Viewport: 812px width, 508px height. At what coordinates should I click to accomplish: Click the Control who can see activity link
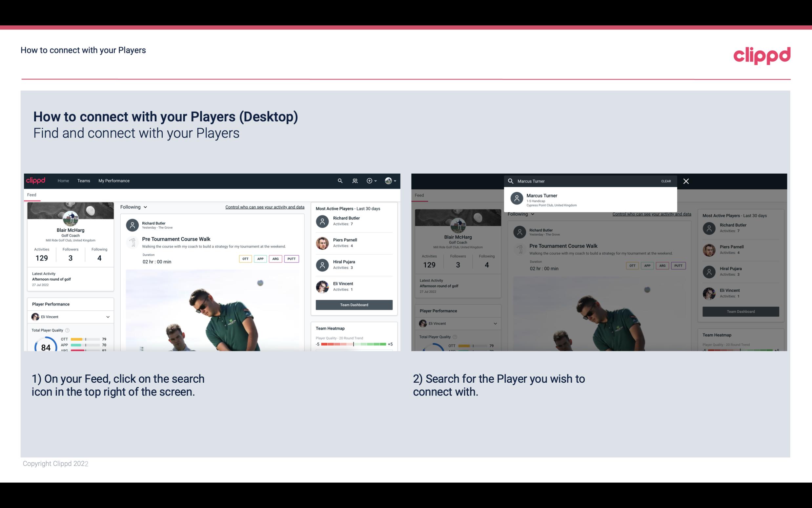(x=264, y=207)
